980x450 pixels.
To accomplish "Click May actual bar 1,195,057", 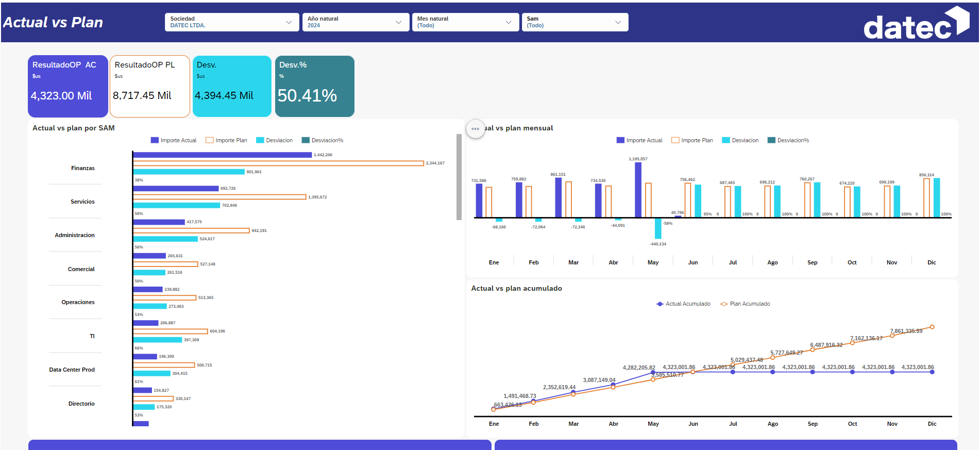I will (638, 190).
